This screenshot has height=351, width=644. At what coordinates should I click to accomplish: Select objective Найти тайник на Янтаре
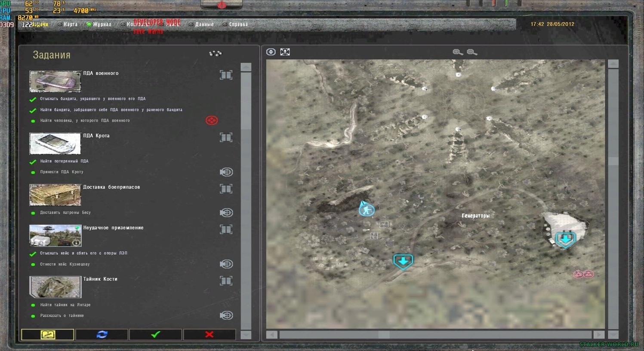coord(65,305)
